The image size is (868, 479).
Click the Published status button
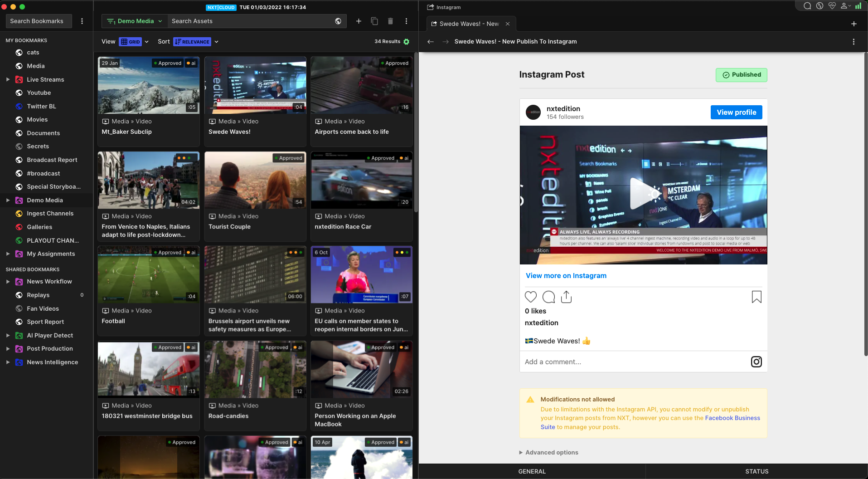click(x=742, y=75)
